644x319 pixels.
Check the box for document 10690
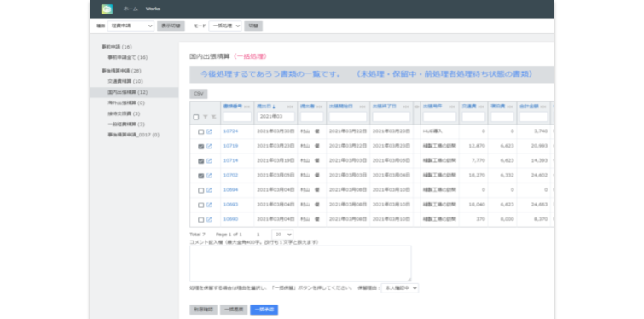(200, 220)
